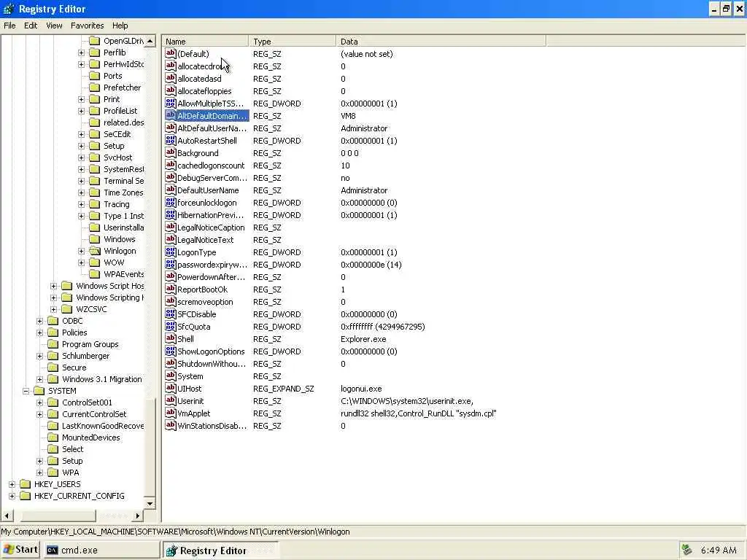Select the Policies key
Viewport: 747px width, 560px height.
click(x=74, y=332)
